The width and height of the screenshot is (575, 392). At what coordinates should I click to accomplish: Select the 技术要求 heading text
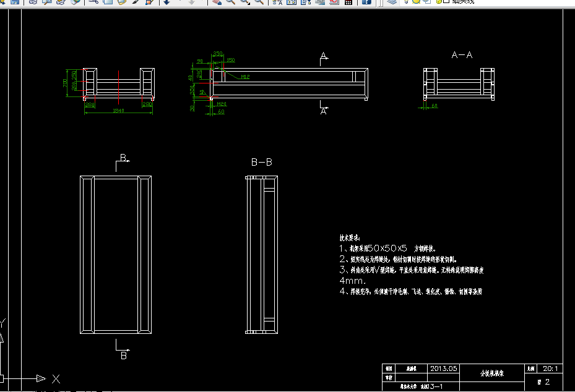(350, 238)
